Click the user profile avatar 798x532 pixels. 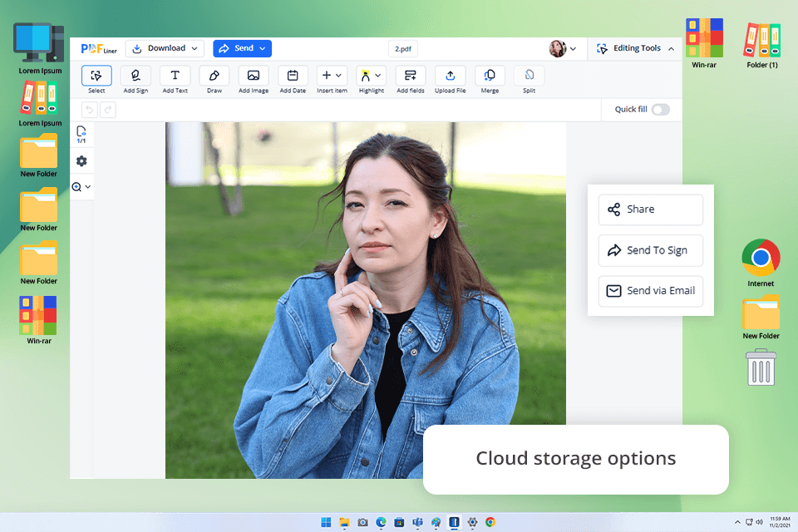[x=558, y=49]
